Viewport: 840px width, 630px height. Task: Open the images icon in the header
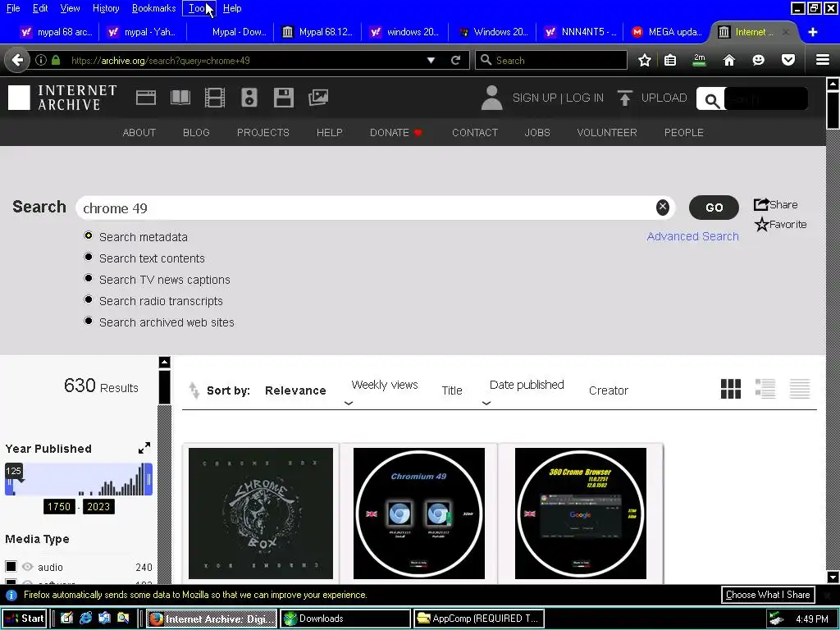click(x=318, y=98)
